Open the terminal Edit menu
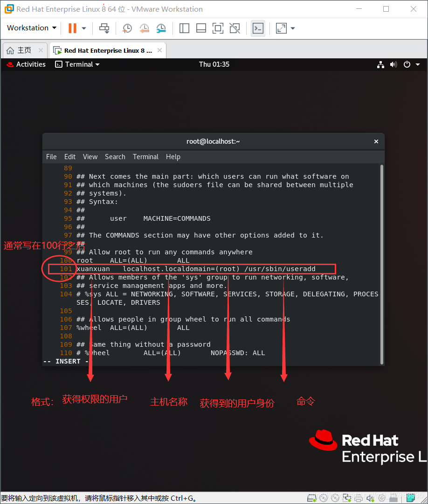 (x=69, y=157)
